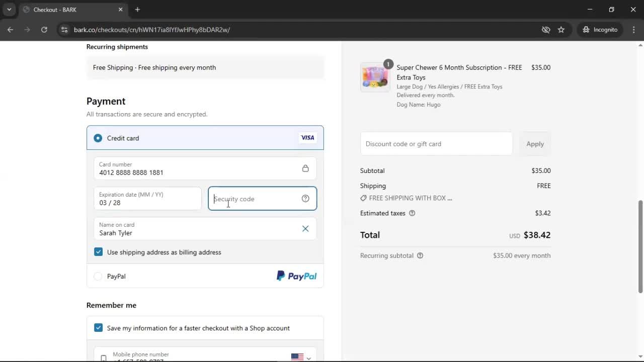Click the address bar URL
The height and width of the screenshot is (362, 644).
[152, 30]
